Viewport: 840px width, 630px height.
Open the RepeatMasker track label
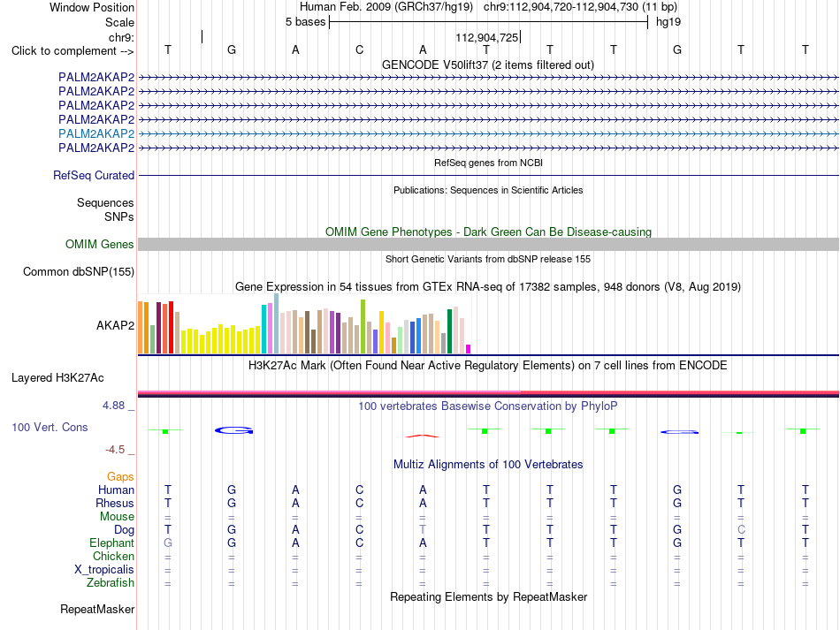coord(97,609)
